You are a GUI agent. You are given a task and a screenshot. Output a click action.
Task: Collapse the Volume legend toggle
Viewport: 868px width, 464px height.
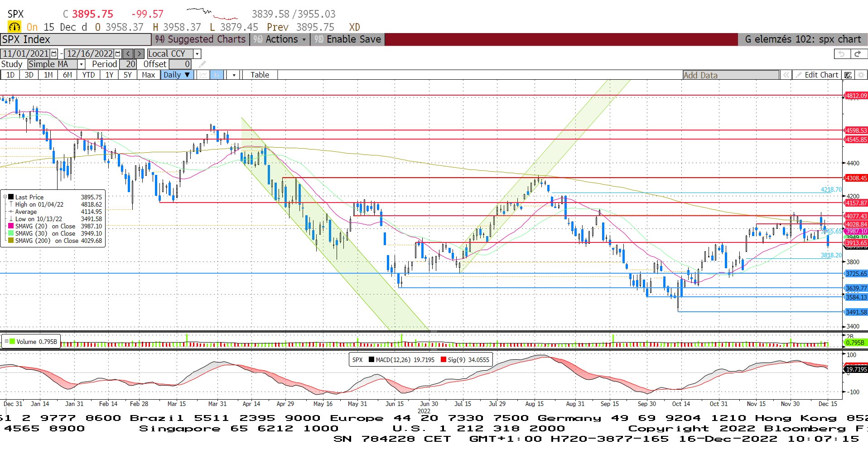point(6,341)
